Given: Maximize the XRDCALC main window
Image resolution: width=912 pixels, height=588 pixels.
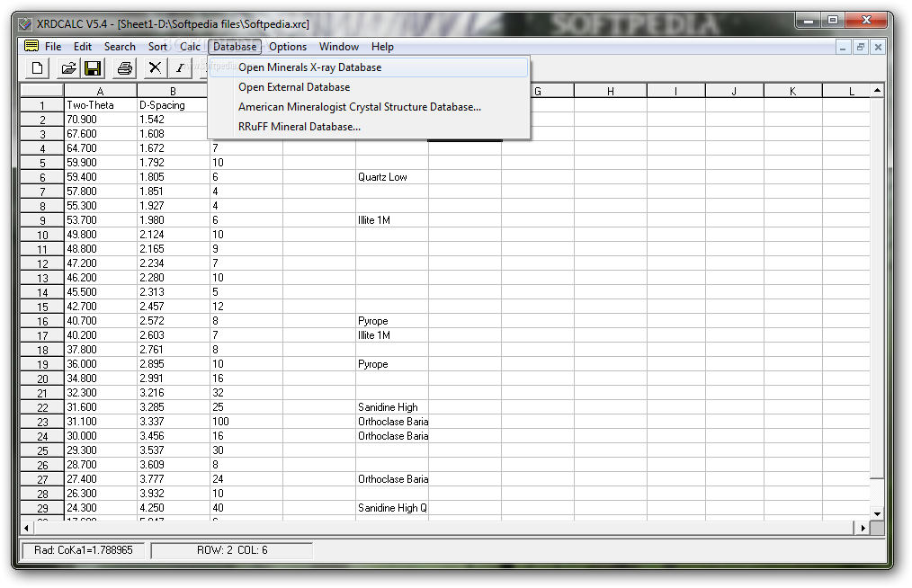Looking at the screenshot, I should 833,21.
